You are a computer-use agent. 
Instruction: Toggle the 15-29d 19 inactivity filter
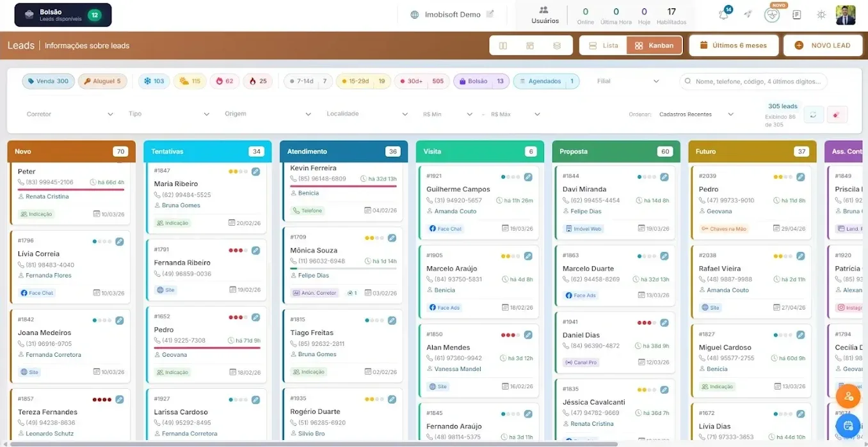[x=363, y=81]
